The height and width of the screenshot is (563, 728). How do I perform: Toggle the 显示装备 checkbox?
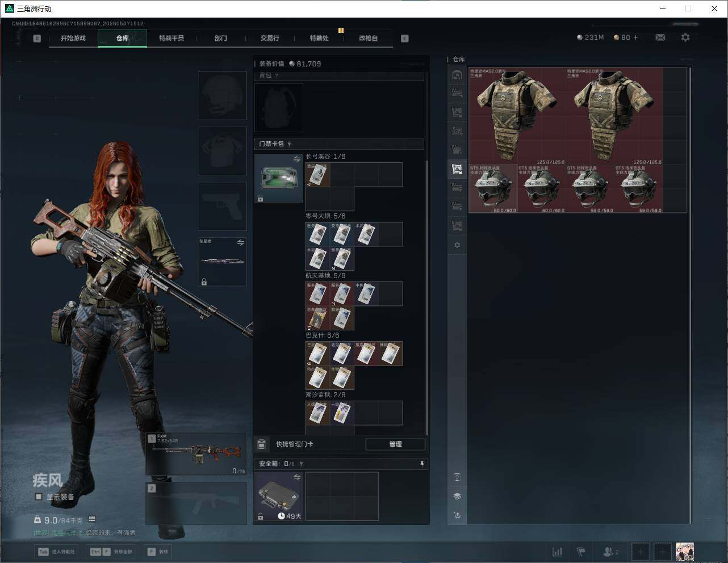pyautogui.click(x=39, y=497)
